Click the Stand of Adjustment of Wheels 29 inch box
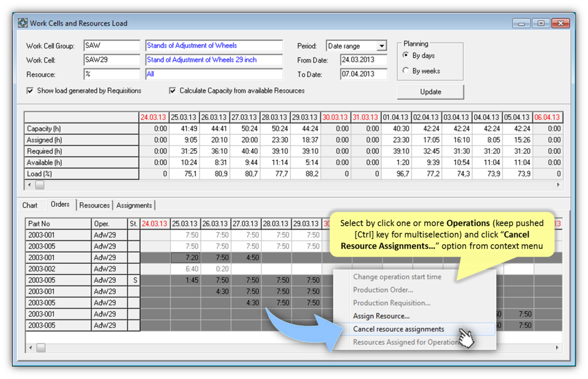Viewport: 588px width, 379px height. [x=214, y=60]
